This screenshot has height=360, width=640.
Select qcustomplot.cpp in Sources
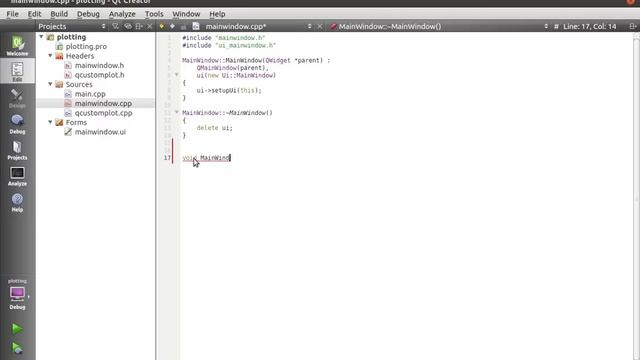tap(103, 113)
